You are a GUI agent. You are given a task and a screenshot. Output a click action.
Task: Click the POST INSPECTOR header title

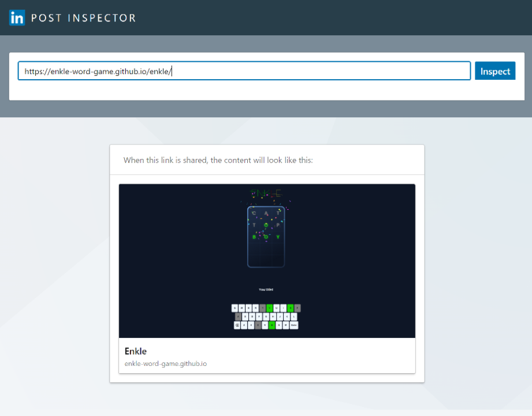[83, 18]
